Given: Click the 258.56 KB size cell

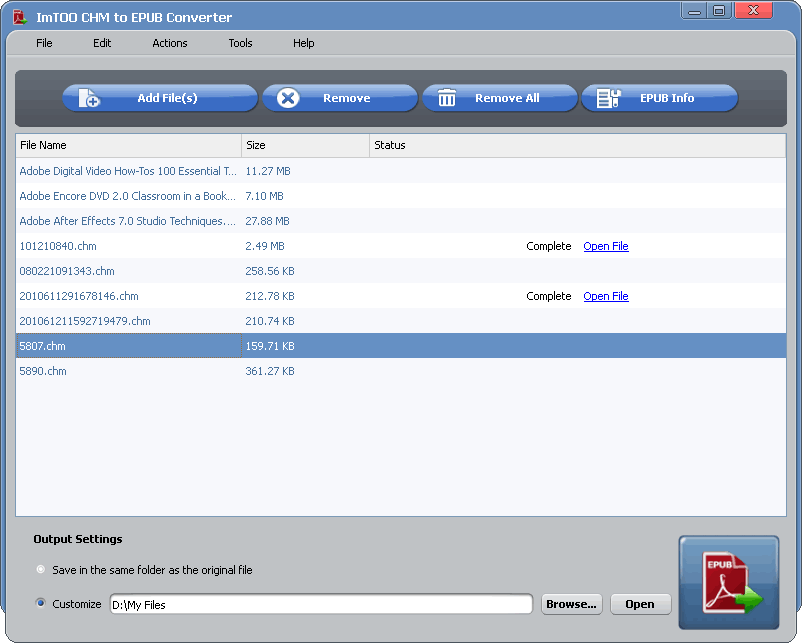Looking at the screenshot, I should [270, 271].
